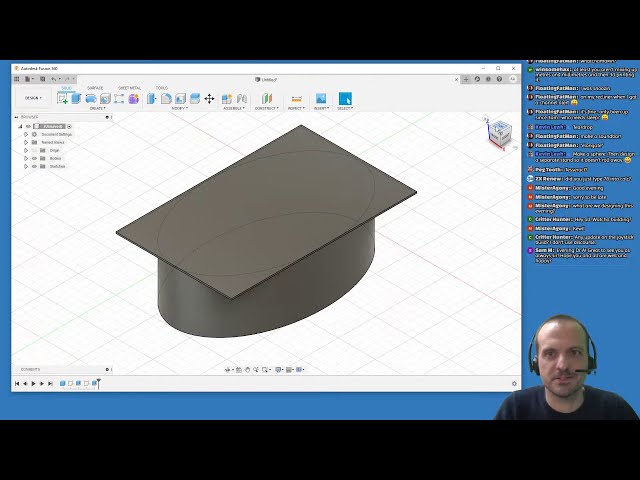This screenshot has width=640, height=480.
Task: Click the Undo arrow icon
Action: [53, 79]
